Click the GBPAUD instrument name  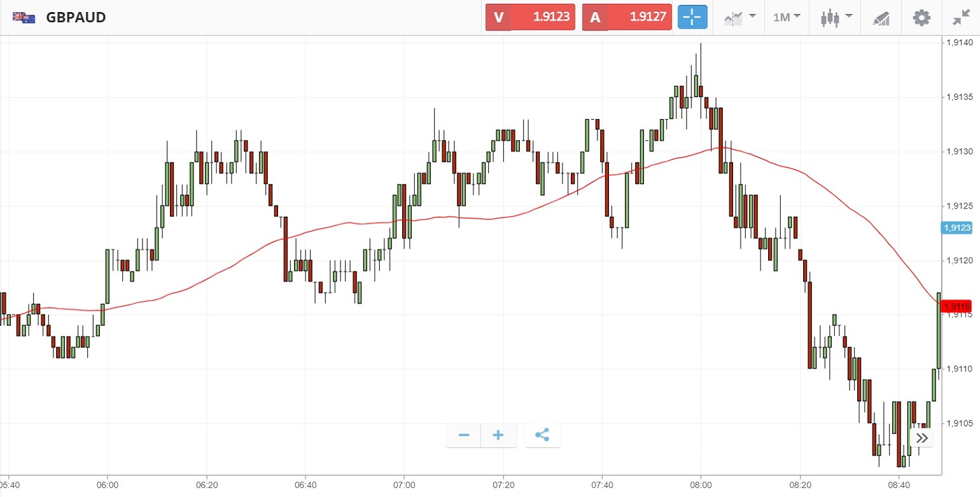coord(76,18)
